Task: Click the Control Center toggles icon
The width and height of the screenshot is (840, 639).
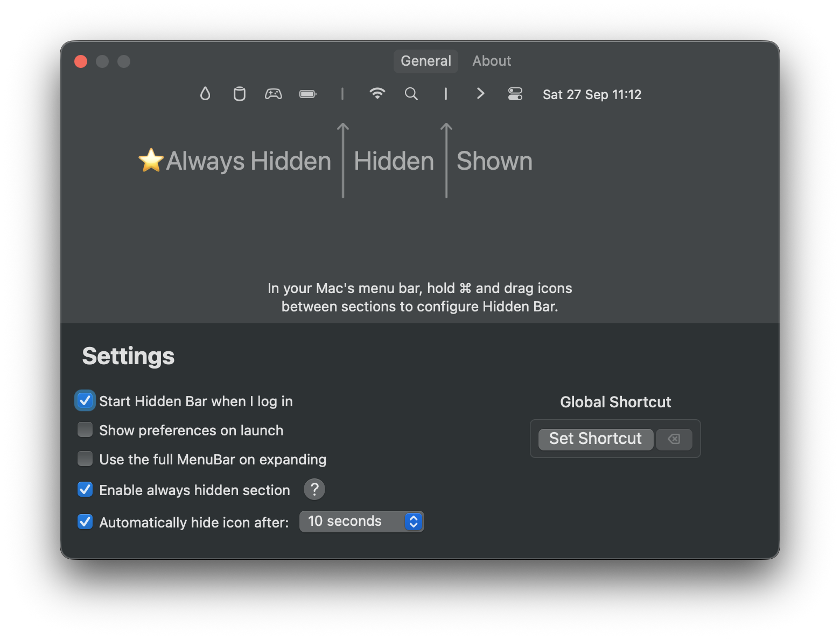Action: point(515,94)
